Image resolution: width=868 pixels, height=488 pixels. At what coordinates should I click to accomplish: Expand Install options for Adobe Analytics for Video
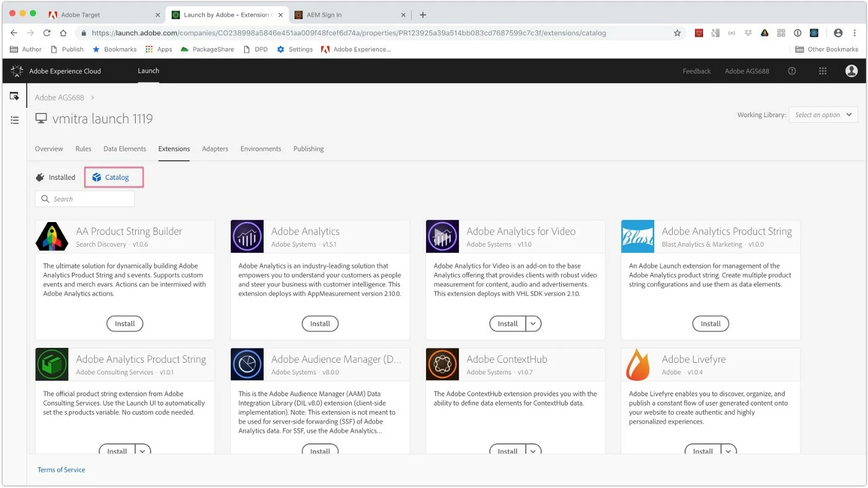534,324
